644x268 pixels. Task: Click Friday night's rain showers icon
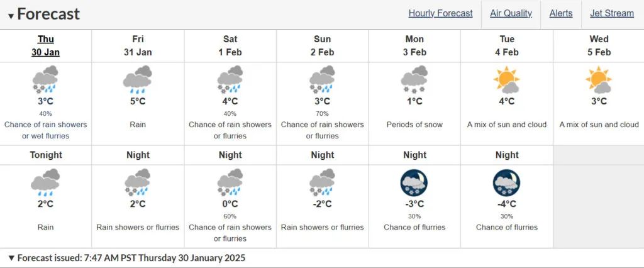(138, 182)
